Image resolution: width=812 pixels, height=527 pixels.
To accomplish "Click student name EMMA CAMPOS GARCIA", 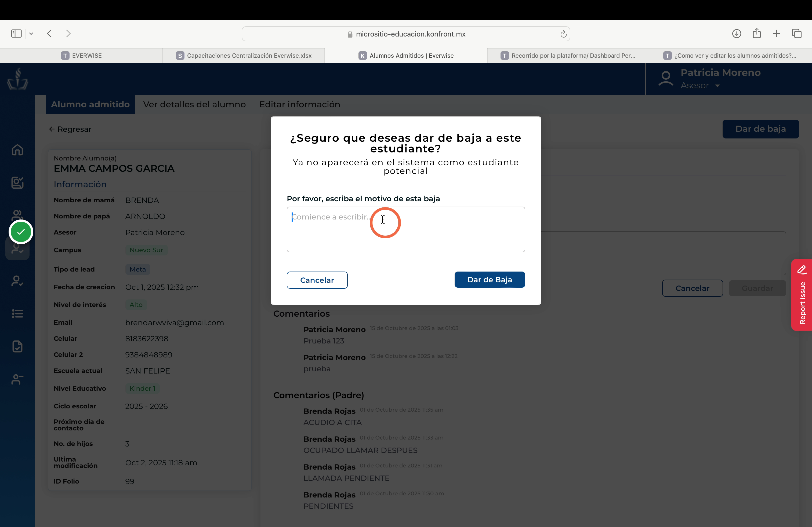I will [114, 169].
